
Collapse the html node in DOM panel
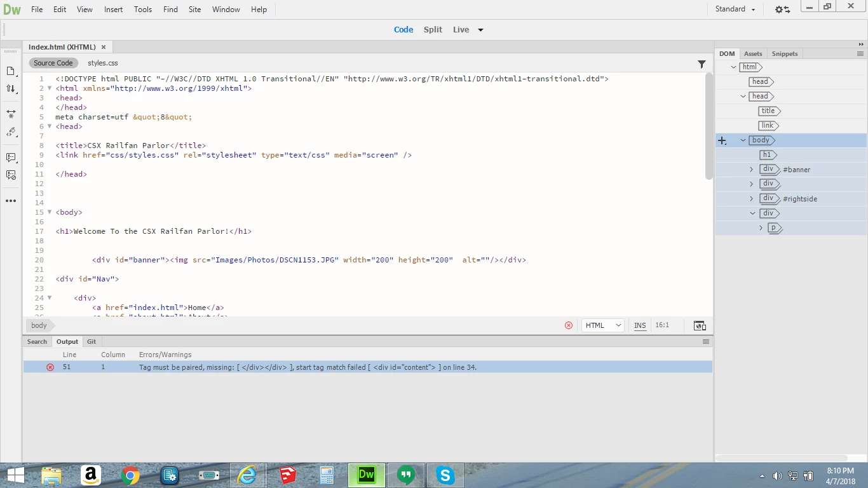[x=733, y=67]
